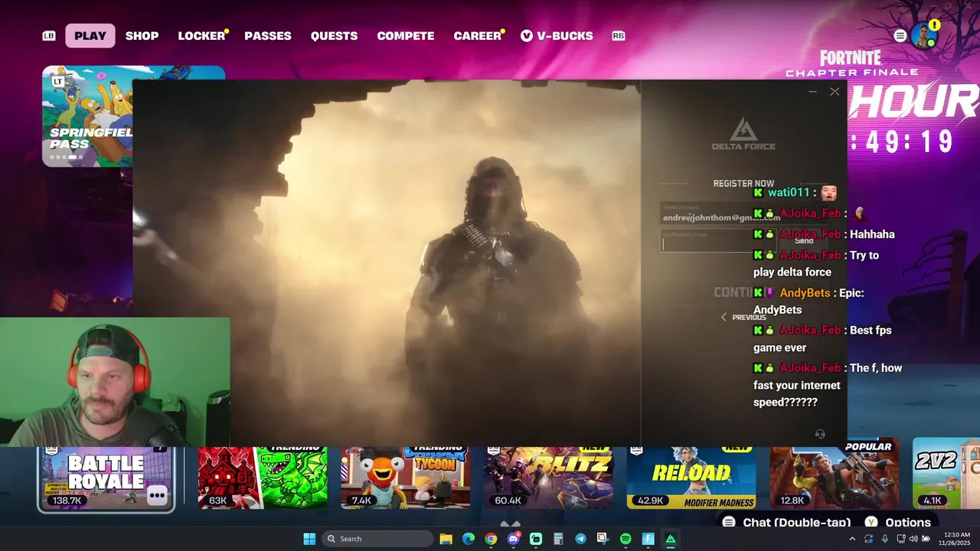Select the Blitz 60.4K game tile
The image size is (980, 551).
pos(548,478)
